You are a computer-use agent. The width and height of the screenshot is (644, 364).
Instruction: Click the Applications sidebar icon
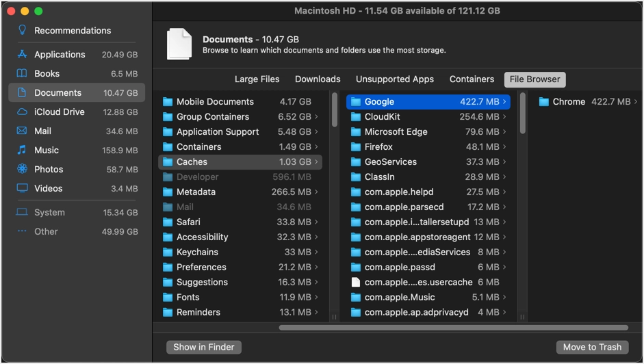[22, 54]
